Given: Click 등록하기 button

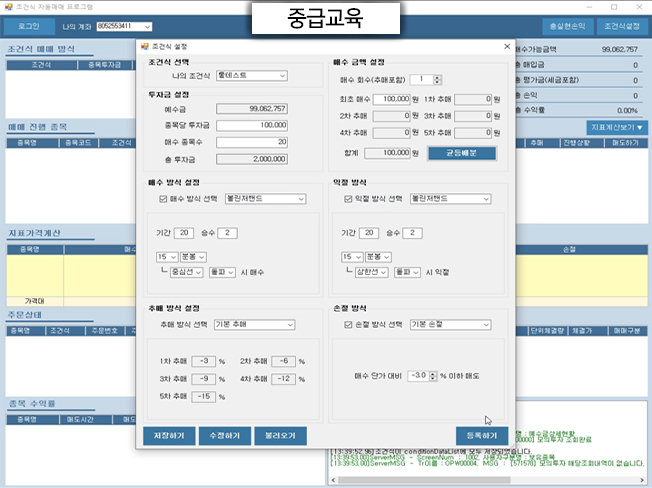Looking at the screenshot, I should coord(482,436).
